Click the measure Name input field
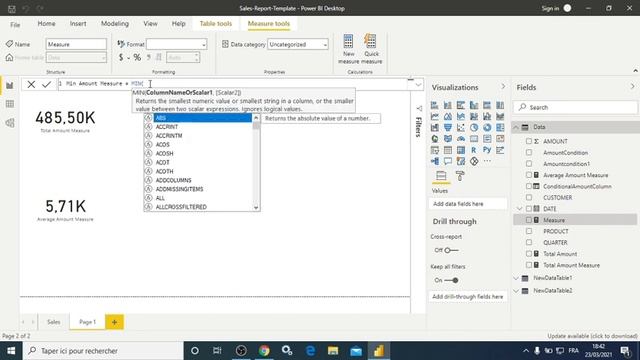Screen dimensions: 640x360 point(76,44)
